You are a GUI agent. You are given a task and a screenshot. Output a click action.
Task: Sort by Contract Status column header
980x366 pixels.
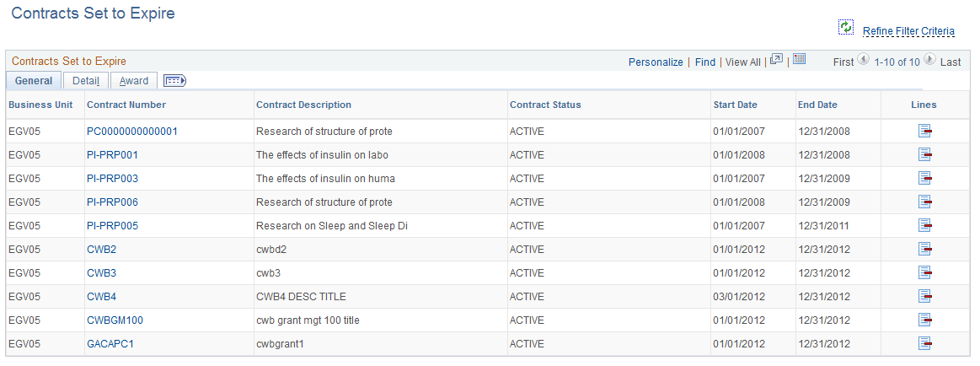pos(546,105)
